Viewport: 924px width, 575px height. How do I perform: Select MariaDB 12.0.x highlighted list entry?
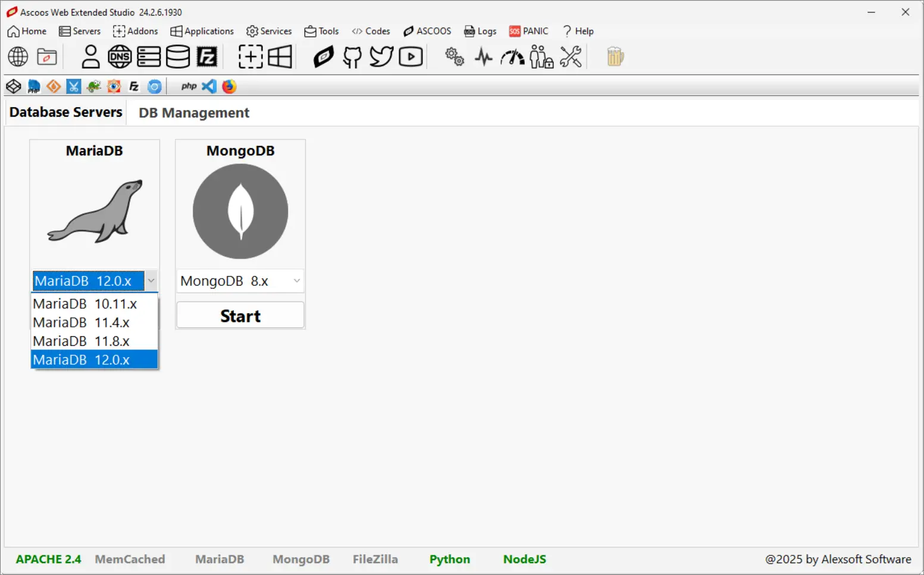[x=94, y=360]
